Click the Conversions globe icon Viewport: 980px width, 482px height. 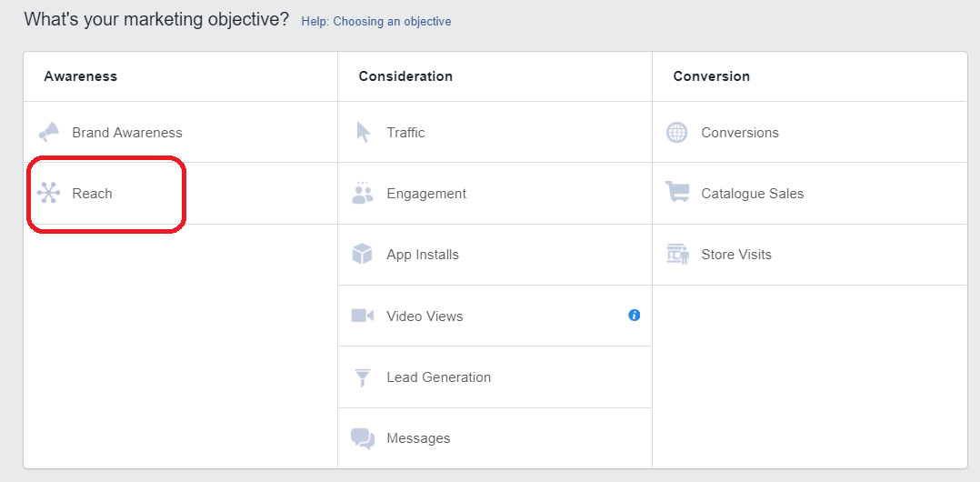(677, 132)
